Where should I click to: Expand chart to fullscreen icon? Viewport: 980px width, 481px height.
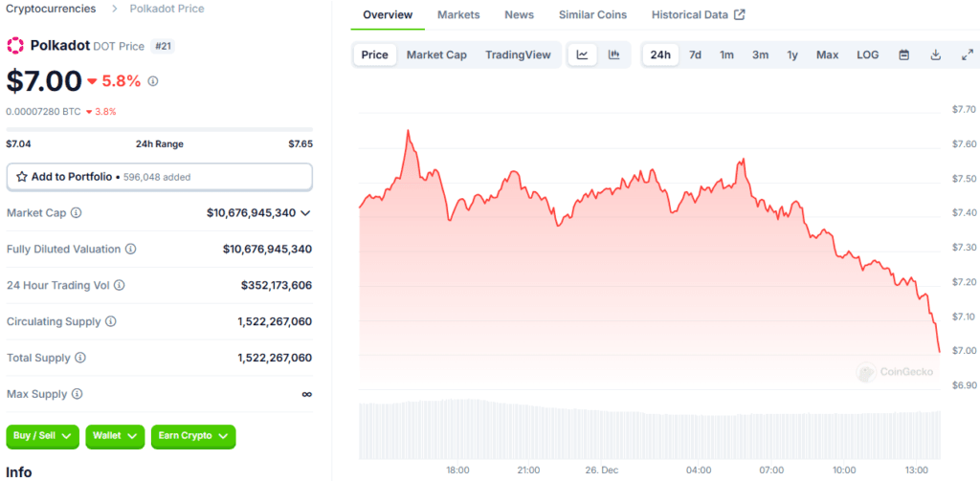[967, 55]
